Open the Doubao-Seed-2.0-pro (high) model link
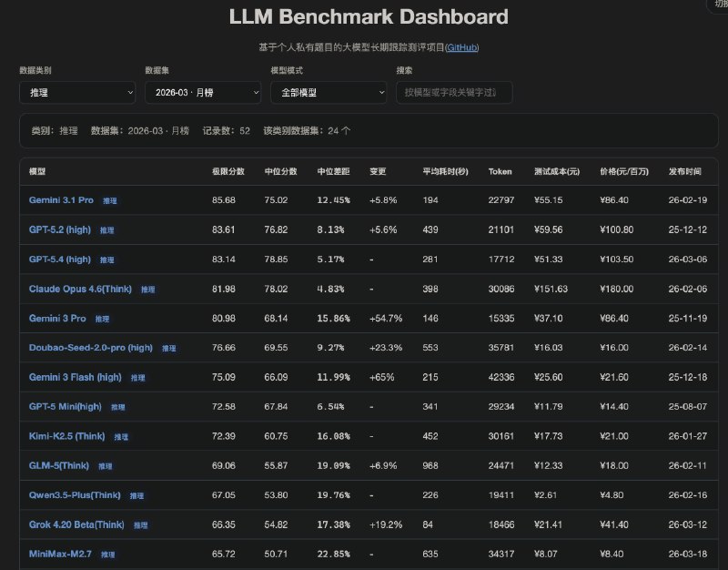This screenshot has height=570, width=728. pyautogui.click(x=90, y=348)
